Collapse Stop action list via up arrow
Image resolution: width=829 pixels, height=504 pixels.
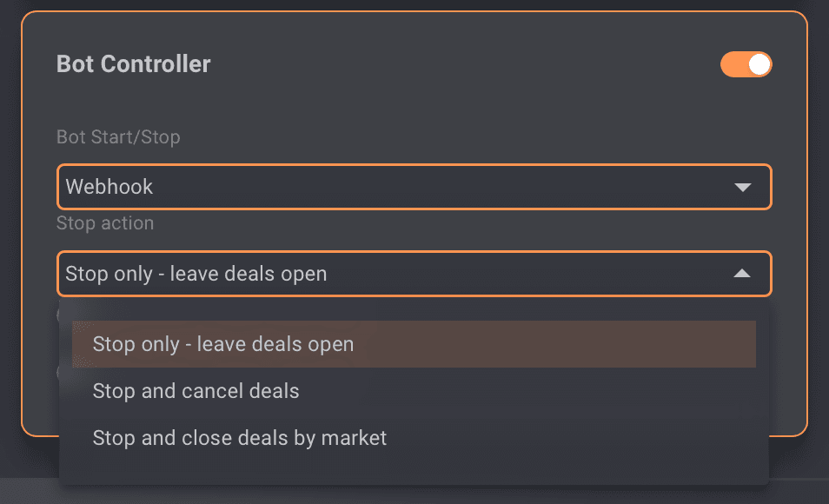(x=741, y=274)
